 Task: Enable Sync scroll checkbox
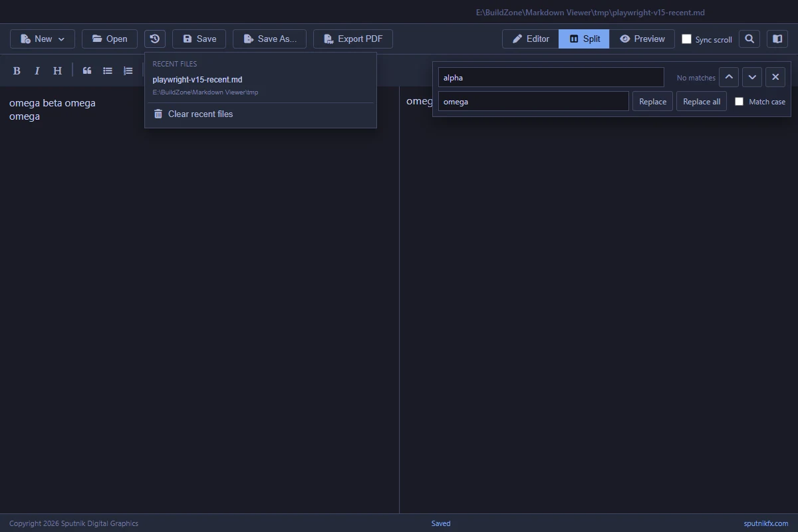tap(687, 39)
